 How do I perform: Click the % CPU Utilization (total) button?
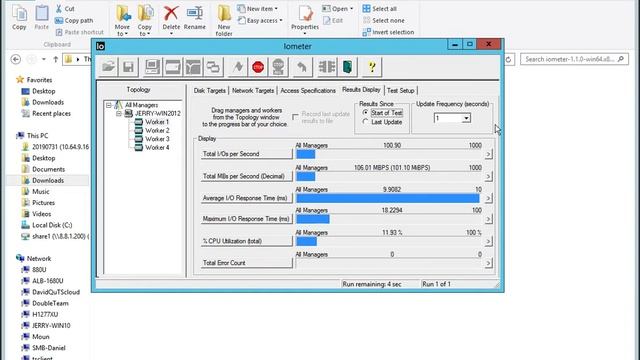247,241
